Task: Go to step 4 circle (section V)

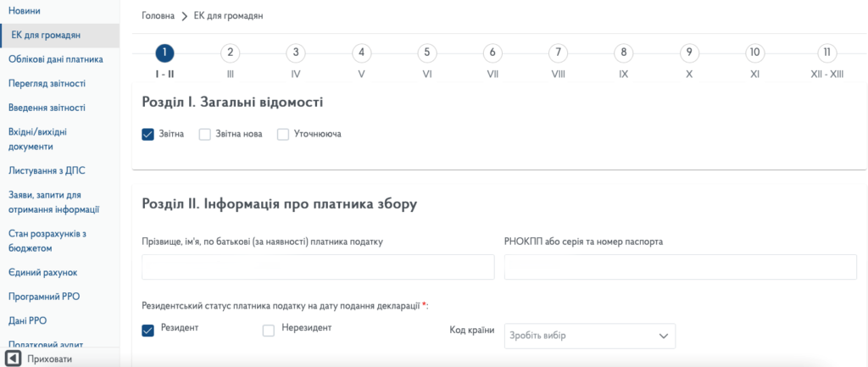Action: point(361,53)
